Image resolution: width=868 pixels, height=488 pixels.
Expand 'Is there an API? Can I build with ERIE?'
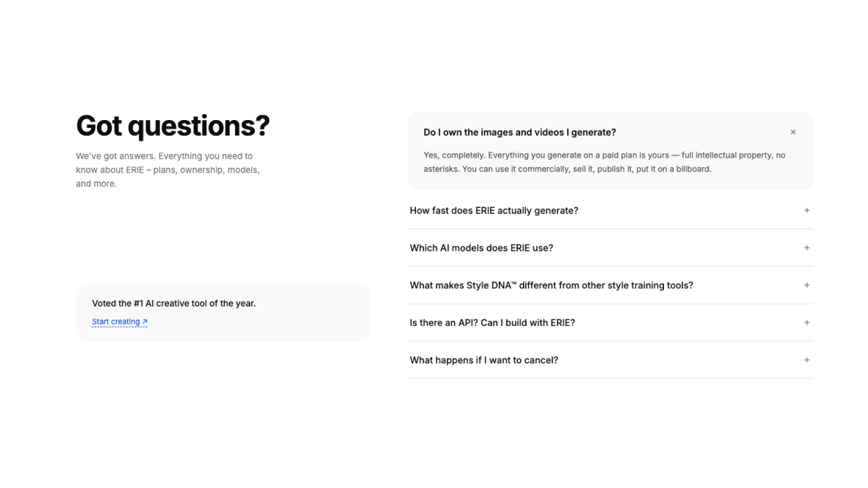tap(493, 322)
